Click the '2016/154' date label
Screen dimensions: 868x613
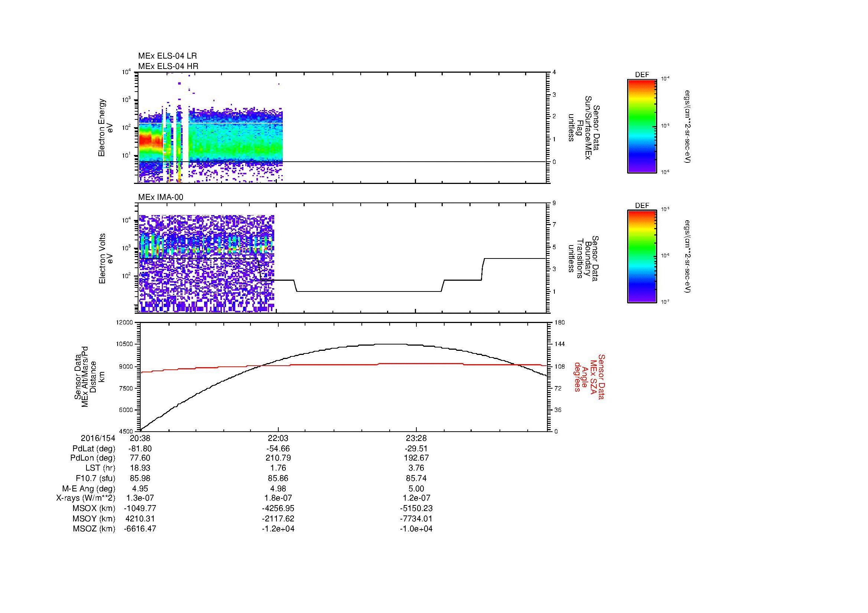click(98, 438)
